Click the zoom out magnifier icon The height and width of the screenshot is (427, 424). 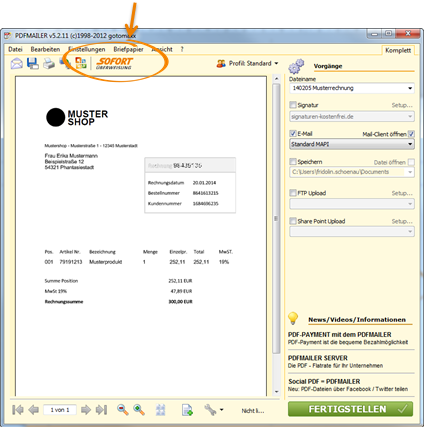tap(123, 410)
